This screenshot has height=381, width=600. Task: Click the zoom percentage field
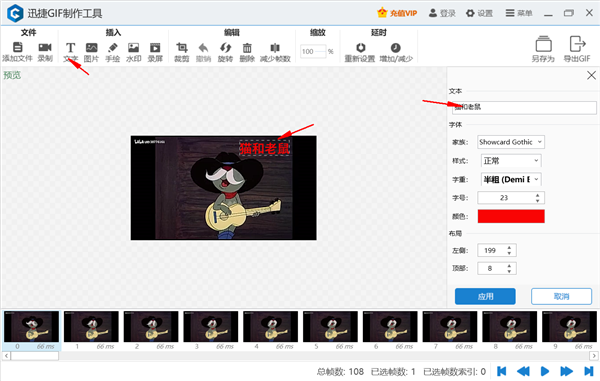[313, 51]
